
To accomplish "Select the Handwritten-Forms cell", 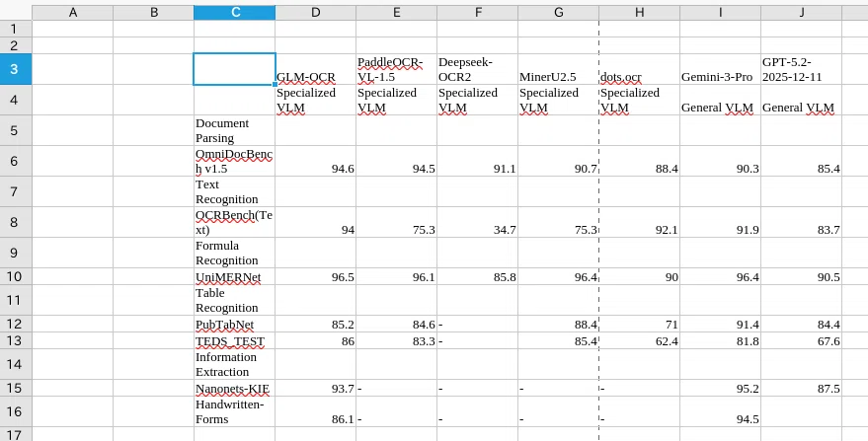I will click(x=234, y=411).
